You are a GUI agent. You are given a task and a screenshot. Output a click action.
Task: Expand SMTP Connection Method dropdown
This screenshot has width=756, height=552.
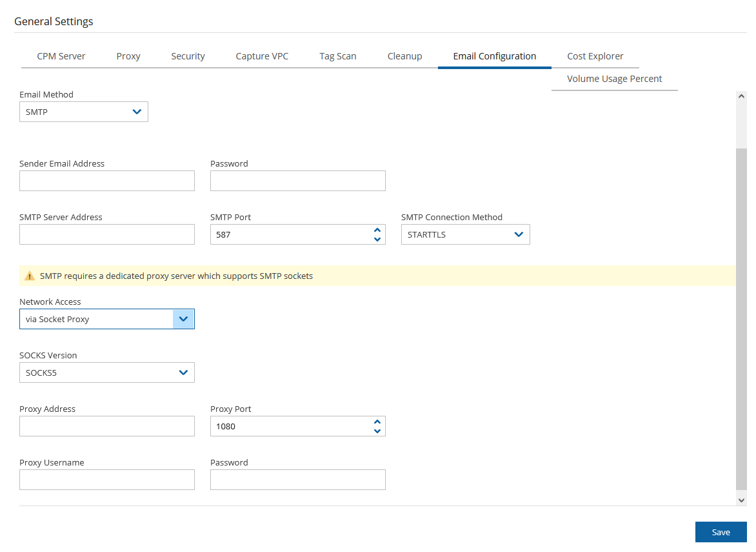click(x=465, y=235)
